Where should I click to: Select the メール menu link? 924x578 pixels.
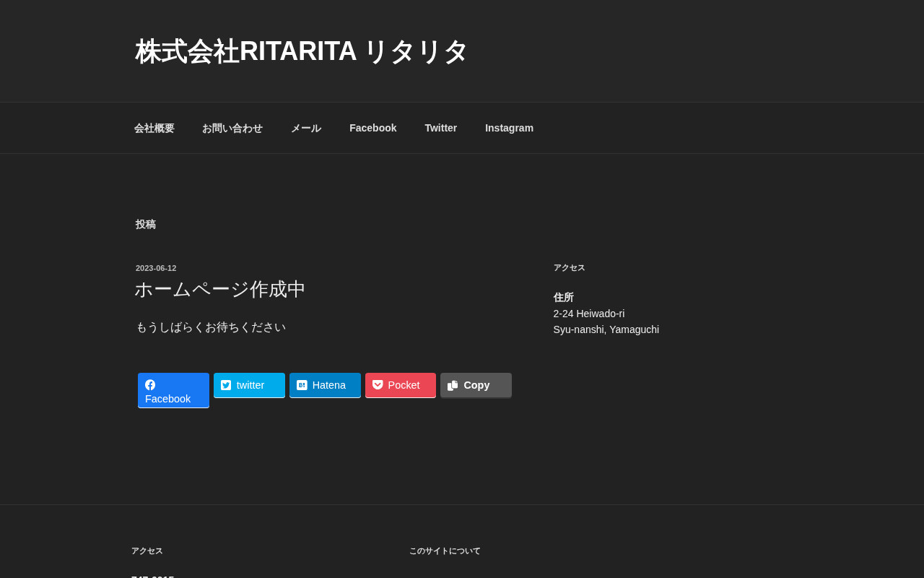[306, 128]
